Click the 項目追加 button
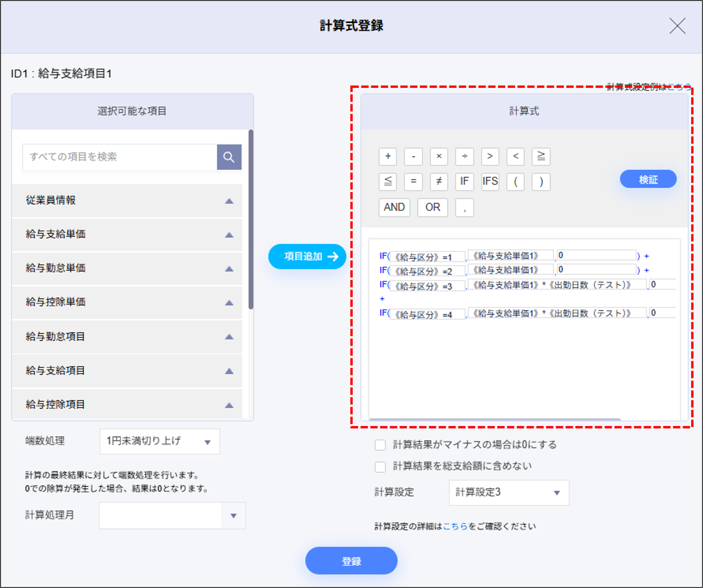Viewport: 703px width, 588px height. tap(307, 256)
